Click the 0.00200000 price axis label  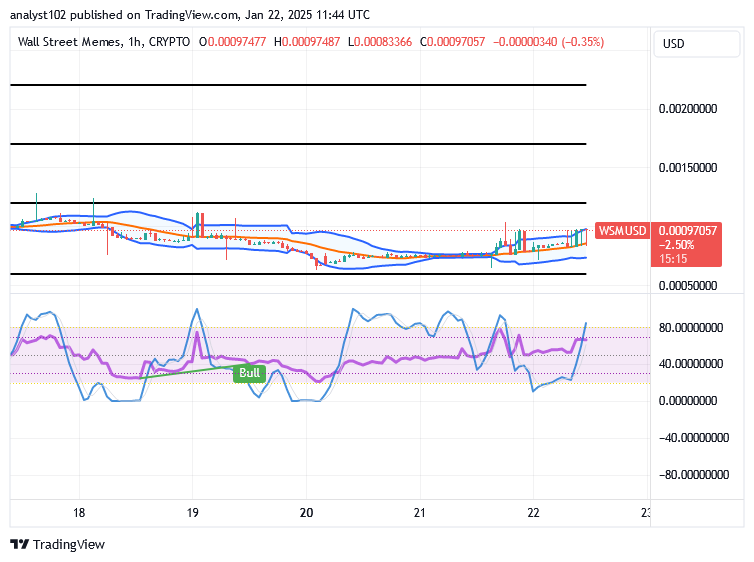688,109
